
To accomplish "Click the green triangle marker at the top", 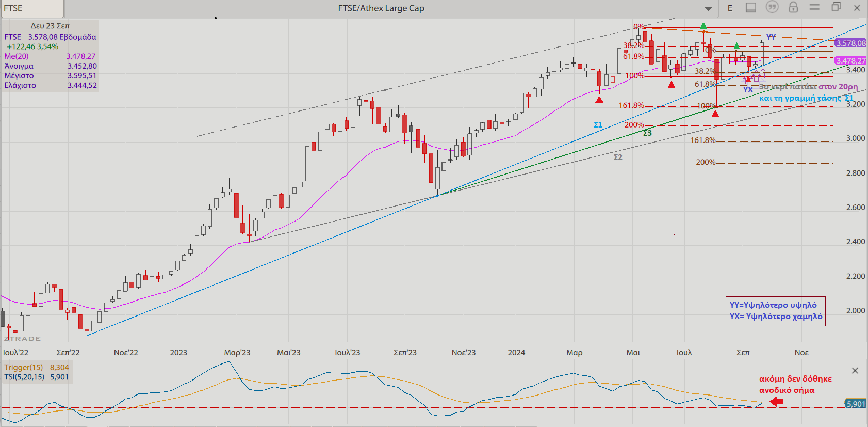I will (703, 25).
